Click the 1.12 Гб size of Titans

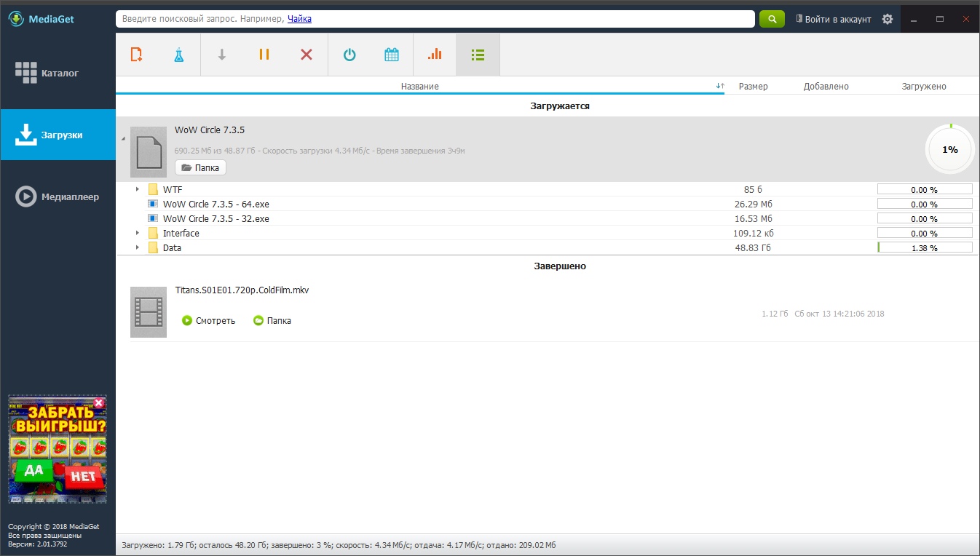tap(775, 314)
